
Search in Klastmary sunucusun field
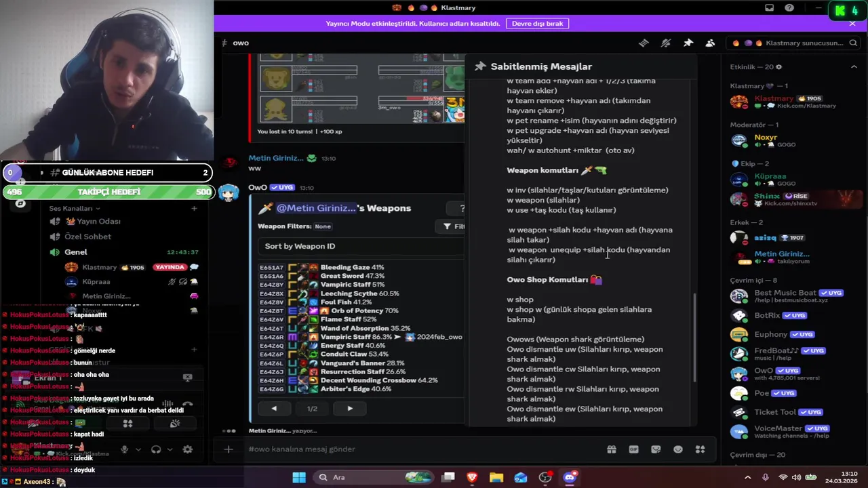point(793,43)
